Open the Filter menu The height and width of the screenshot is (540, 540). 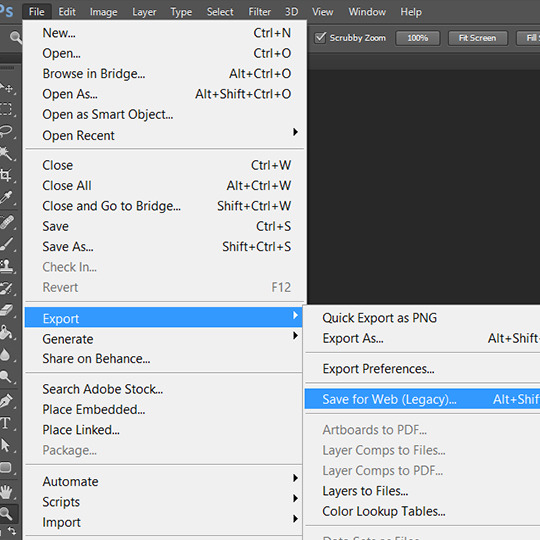[260, 12]
